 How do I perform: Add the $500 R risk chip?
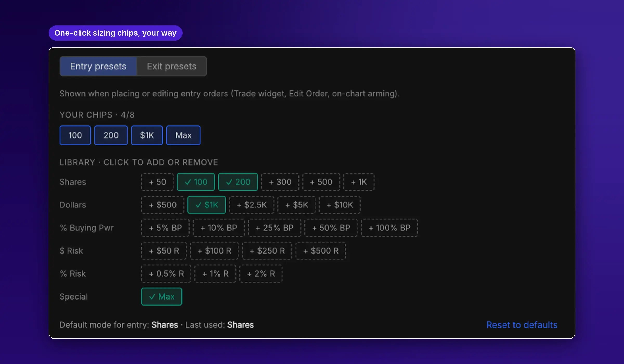click(x=321, y=251)
